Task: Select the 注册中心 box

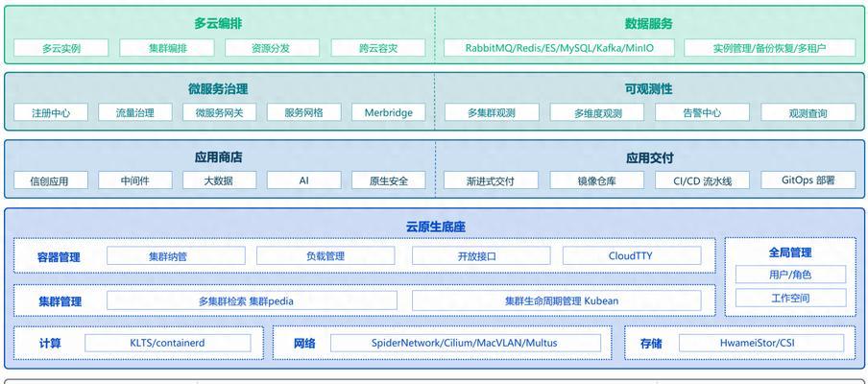Action: (x=50, y=113)
